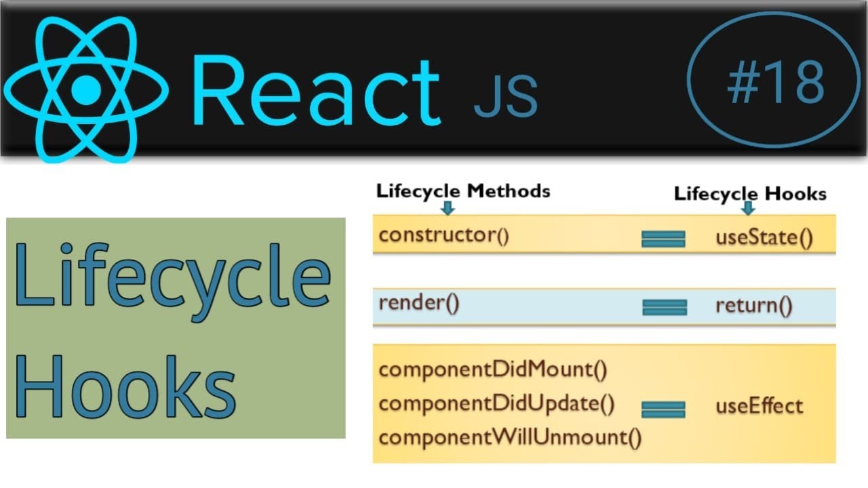868x488 pixels.
Task: Click the 'return()' text
Action: [754, 306]
